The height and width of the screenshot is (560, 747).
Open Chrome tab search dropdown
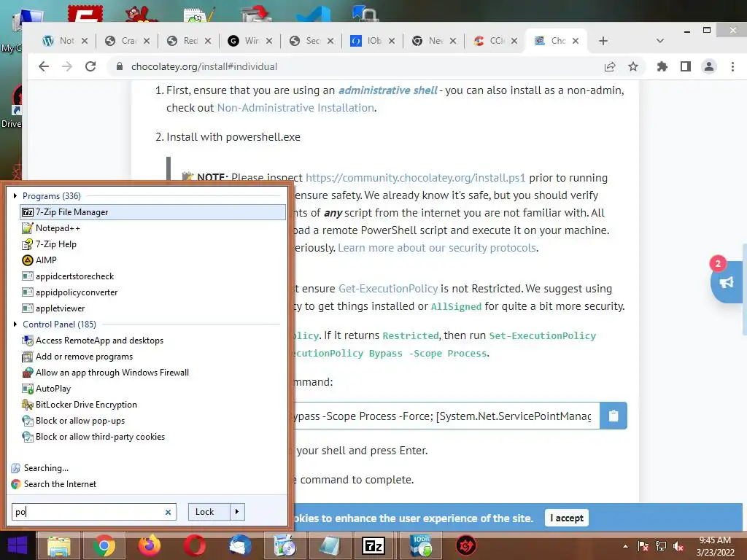point(659,41)
